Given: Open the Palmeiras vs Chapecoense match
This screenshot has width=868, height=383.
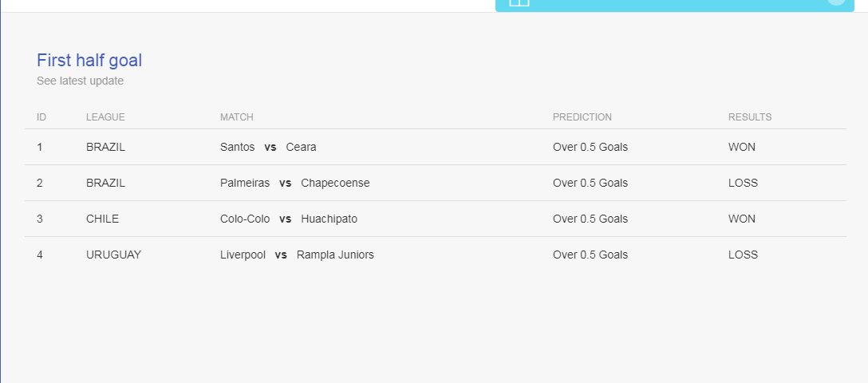Looking at the screenshot, I should pyautogui.click(x=294, y=183).
